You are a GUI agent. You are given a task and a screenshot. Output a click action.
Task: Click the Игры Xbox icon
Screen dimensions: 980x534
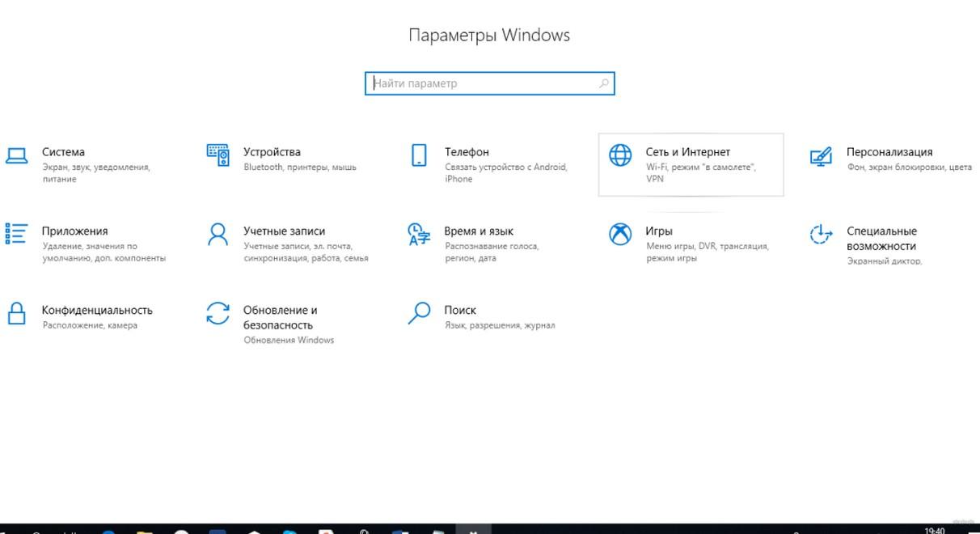tap(620, 234)
